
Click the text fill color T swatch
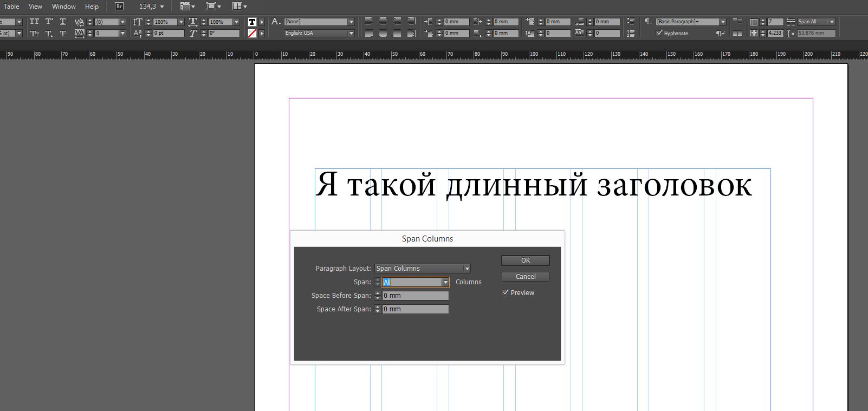[252, 22]
